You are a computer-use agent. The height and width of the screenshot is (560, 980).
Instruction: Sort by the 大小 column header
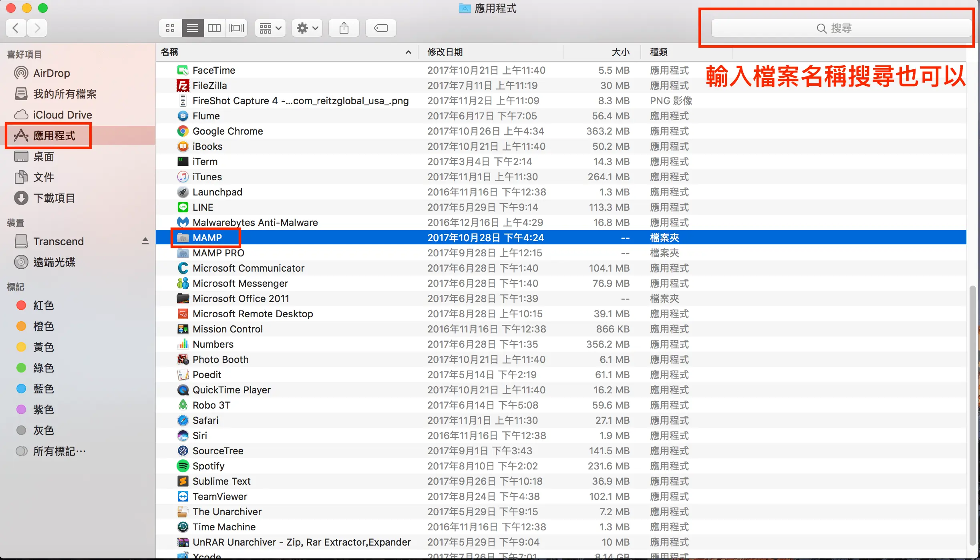click(602, 52)
